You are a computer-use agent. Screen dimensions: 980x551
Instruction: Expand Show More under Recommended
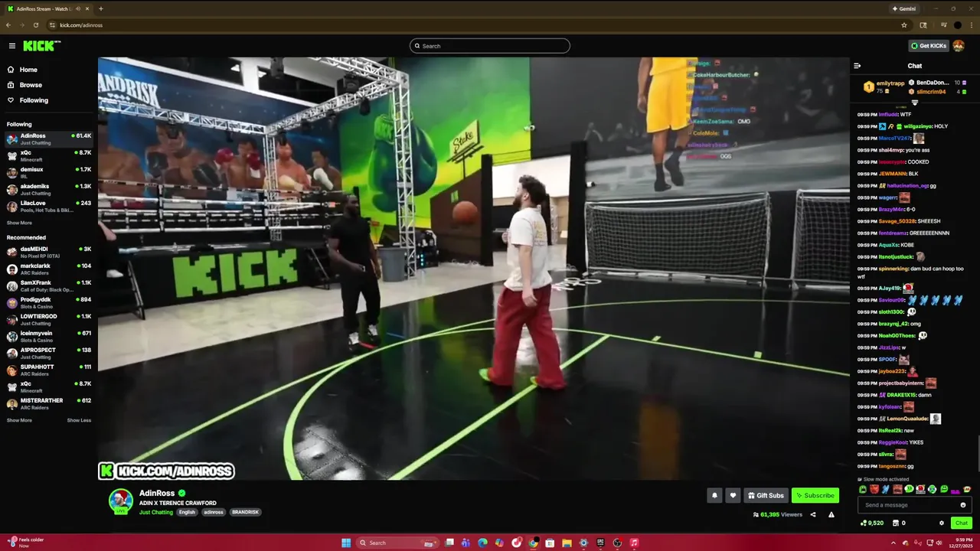pos(19,420)
